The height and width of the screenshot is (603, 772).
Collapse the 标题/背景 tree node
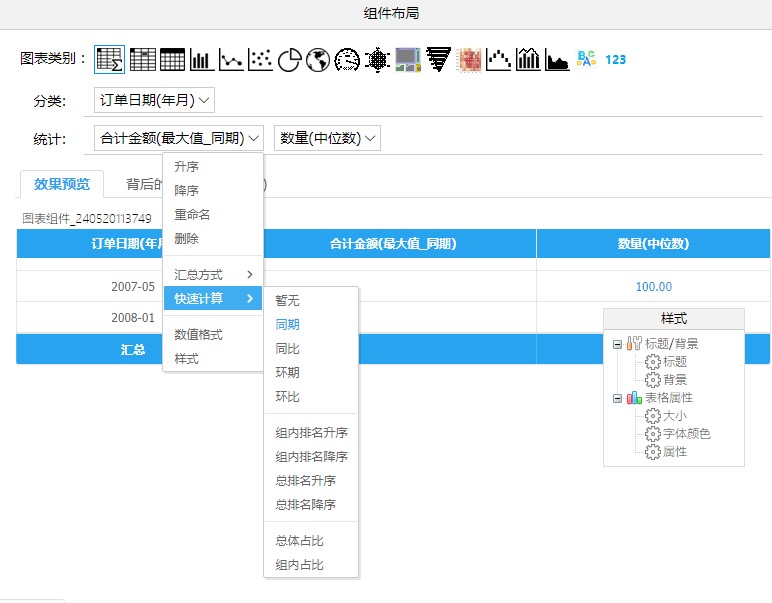[617, 344]
